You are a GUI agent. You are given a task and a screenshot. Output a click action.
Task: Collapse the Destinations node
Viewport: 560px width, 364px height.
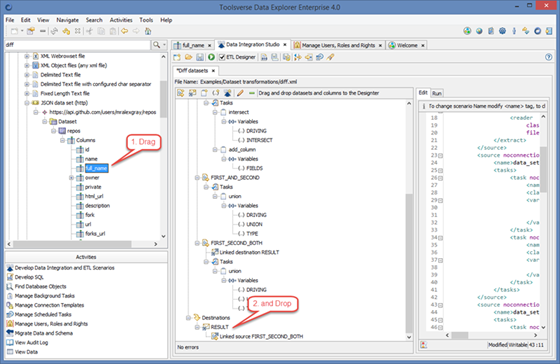coord(188,318)
